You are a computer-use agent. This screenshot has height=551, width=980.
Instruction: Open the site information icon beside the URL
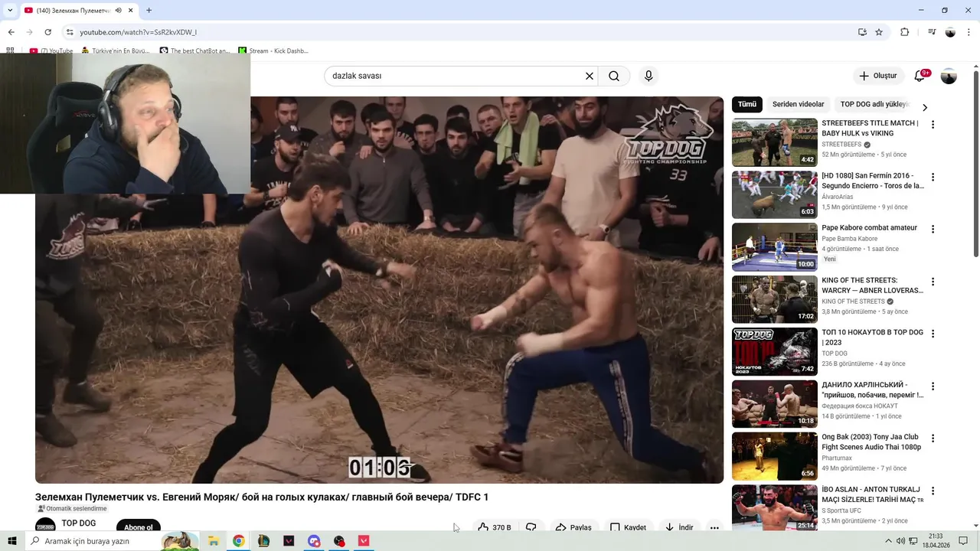[70, 32]
